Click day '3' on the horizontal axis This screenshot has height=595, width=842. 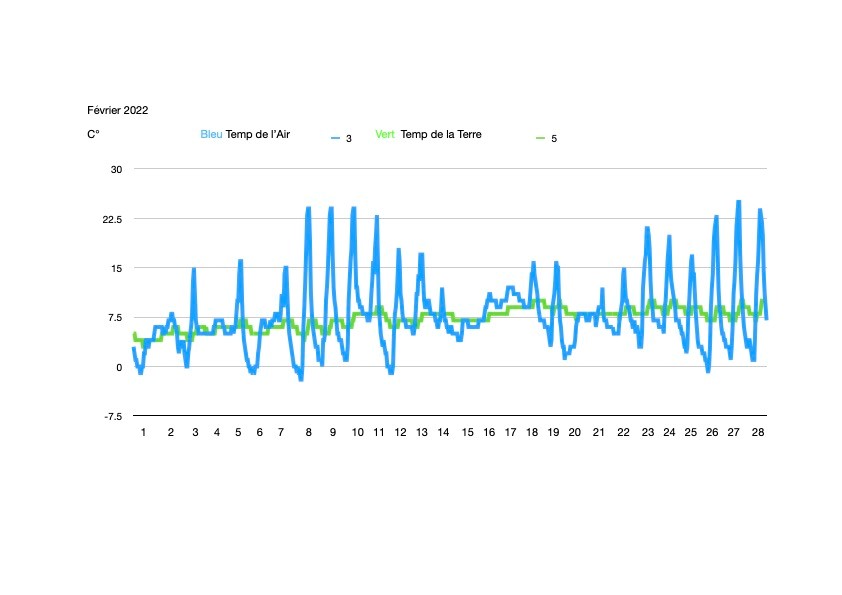(195, 432)
